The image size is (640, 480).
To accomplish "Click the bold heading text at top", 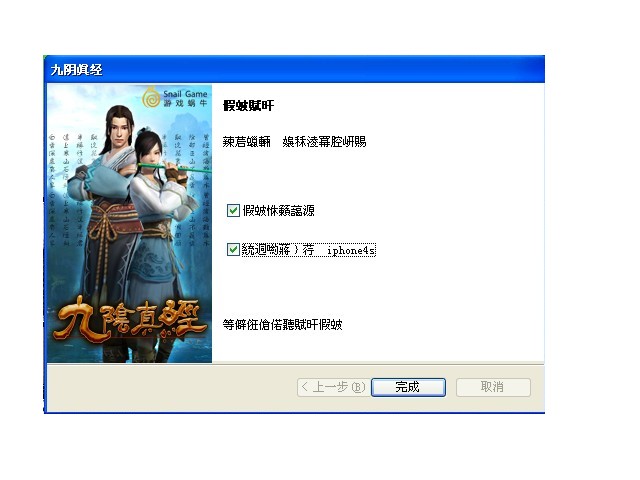I will (248, 106).
